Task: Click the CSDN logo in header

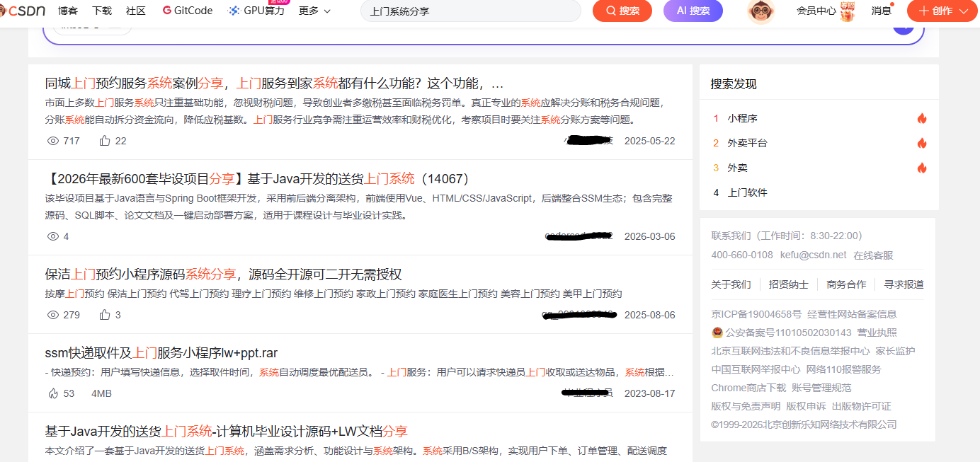Action: (x=23, y=11)
